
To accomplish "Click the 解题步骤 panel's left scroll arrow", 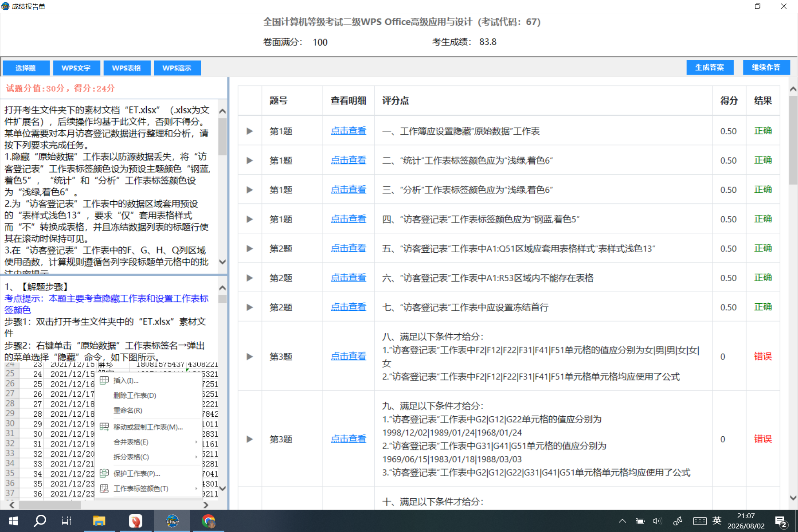I will pyautogui.click(x=12, y=505).
